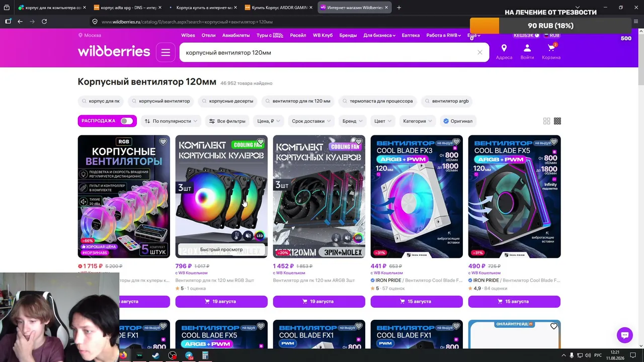This screenshot has width=644, height=362.
Task: Open the Cool Blade FX3 product image
Action: pyautogui.click(x=417, y=197)
